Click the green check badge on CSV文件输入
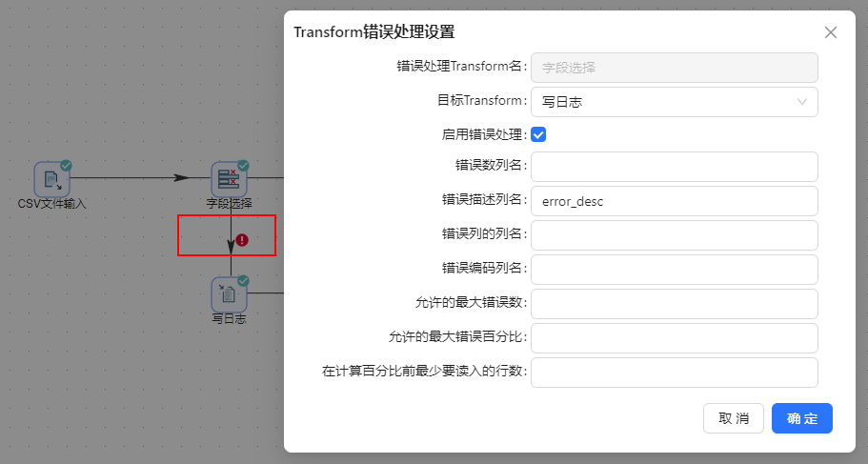The image size is (868, 464). point(66,166)
